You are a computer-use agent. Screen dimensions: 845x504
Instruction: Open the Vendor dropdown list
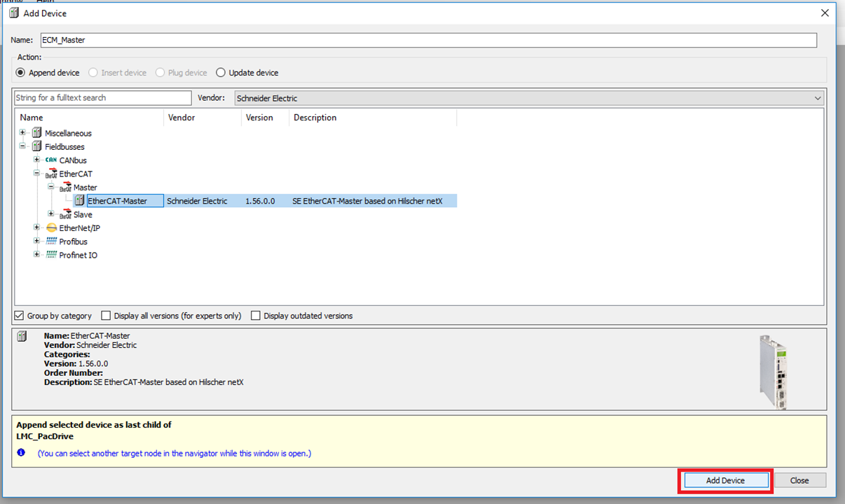tap(817, 99)
